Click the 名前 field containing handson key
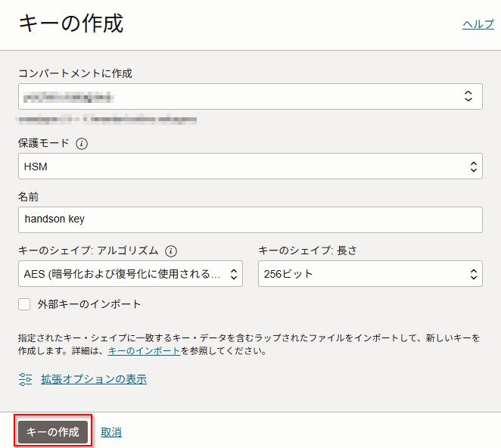The height and width of the screenshot is (448, 501). pyautogui.click(x=250, y=219)
